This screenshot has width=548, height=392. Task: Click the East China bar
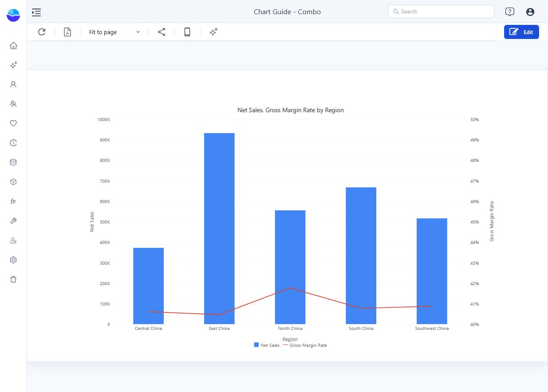(x=219, y=228)
